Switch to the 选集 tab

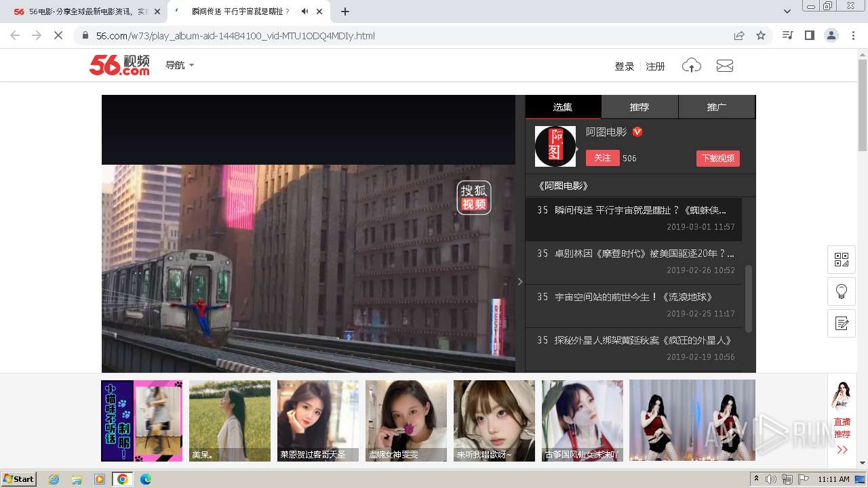(563, 107)
